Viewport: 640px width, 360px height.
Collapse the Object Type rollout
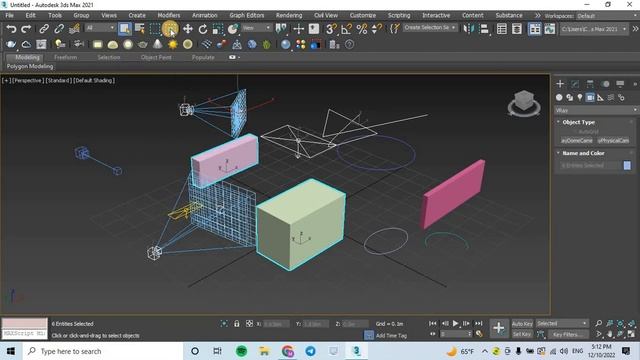pyautogui.click(x=578, y=122)
